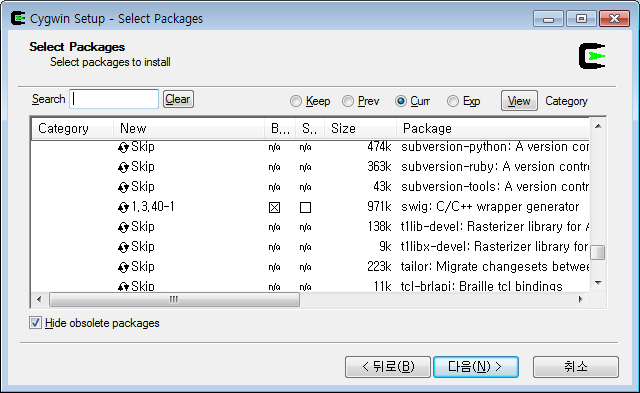
Task: Click the cycle icon next to swig 1.3.40-1
Action: pos(123,207)
